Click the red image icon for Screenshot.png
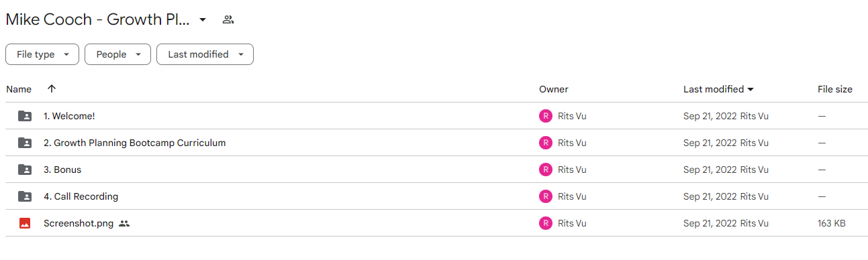This screenshot has height=260, width=868. point(25,223)
